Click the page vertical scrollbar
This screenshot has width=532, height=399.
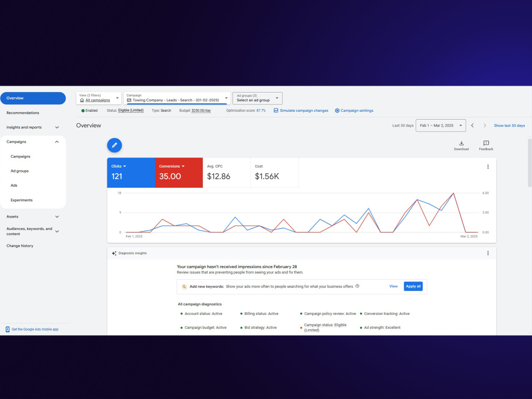click(530, 162)
